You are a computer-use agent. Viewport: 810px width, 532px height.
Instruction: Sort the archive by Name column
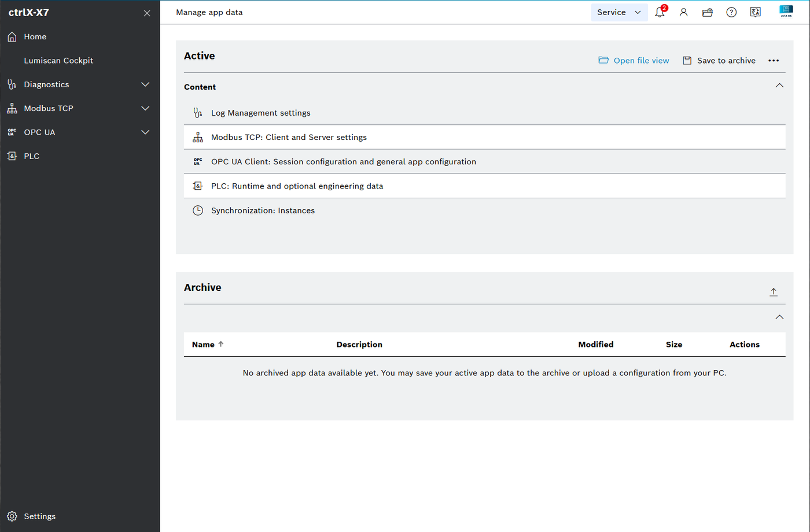pyautogui.click(x=208, y=345)
